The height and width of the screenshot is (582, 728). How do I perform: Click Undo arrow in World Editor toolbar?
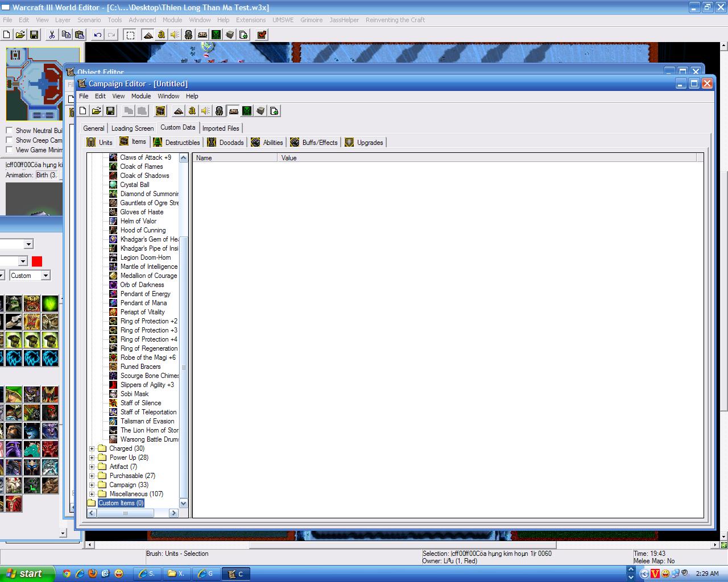(98, 35)
